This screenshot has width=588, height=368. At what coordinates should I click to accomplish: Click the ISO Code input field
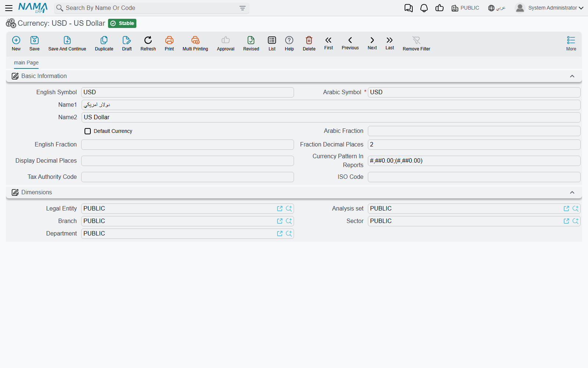(474, 177)
